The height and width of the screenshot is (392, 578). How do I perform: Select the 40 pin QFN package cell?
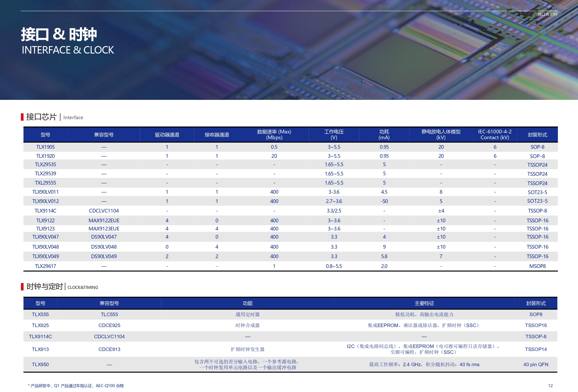point(536,364)
